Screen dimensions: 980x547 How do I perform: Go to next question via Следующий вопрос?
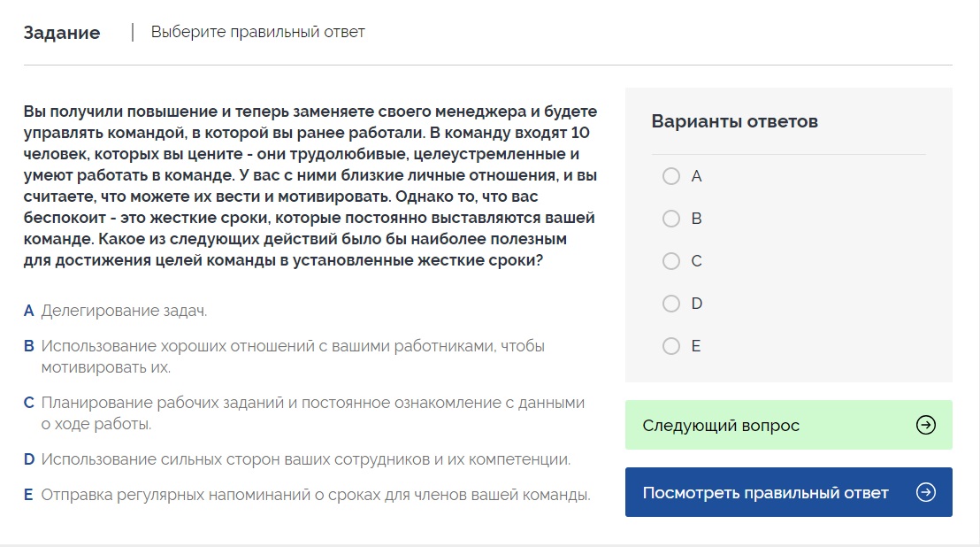coord(721,426)
